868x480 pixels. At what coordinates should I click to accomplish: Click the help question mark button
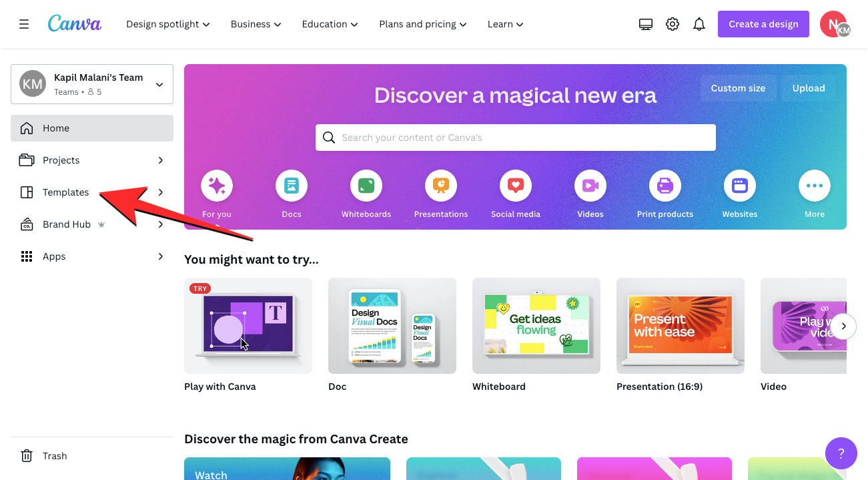(x=841, y=453)
